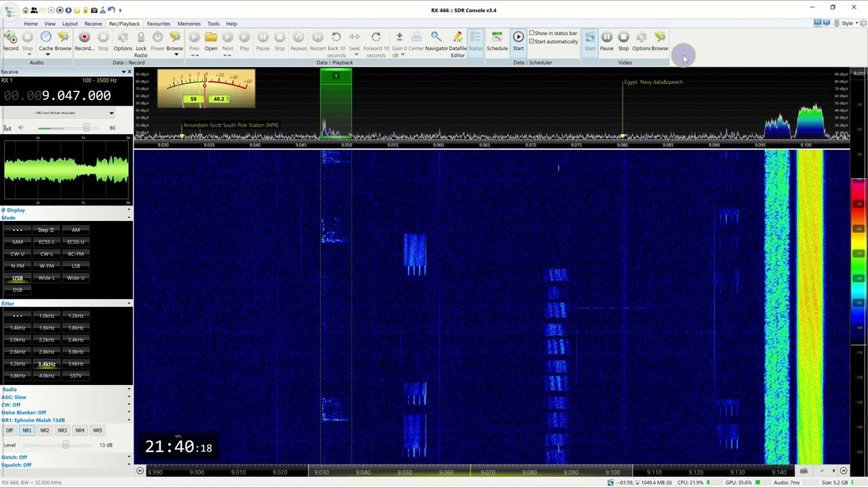Select the SAM mode button
The height and width of the screenshot is (488, 868).
pyautogui.click(x=18, y=242)
